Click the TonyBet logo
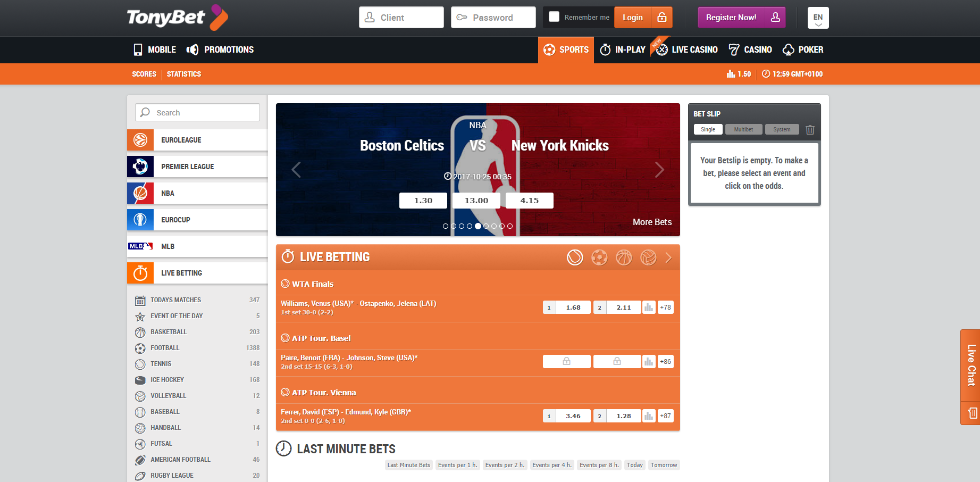980x482 pixels. point(177,18)
